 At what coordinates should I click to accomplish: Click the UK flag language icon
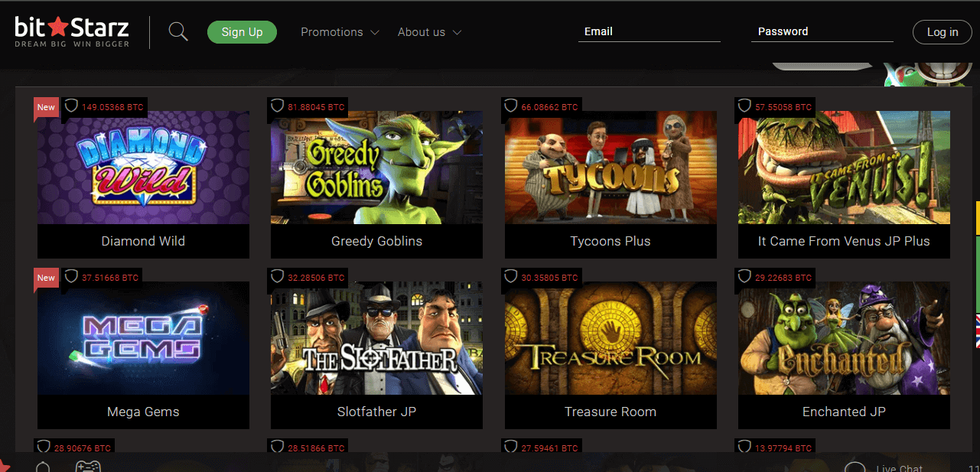point(977,330)
